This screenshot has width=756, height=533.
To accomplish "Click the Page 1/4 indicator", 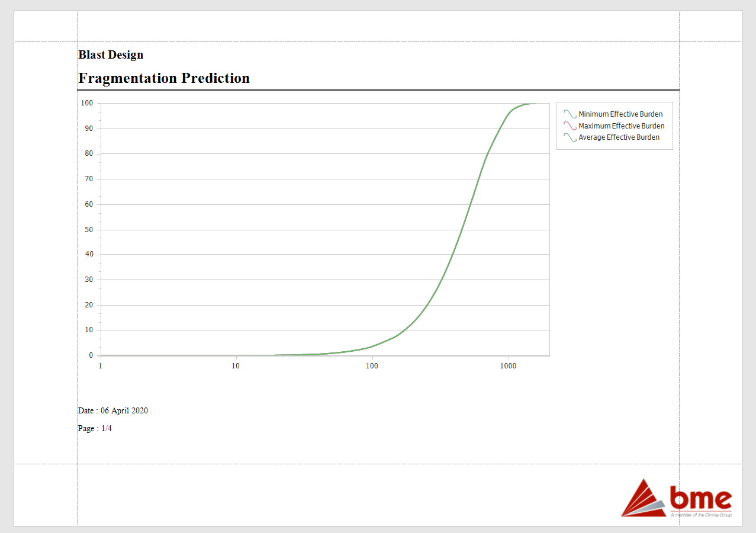I will [95, 429].
